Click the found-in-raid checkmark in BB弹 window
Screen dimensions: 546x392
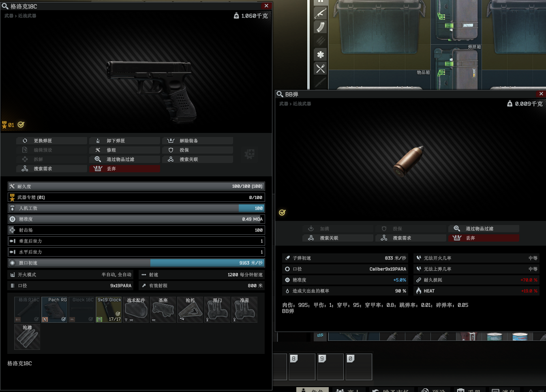click(x=282, y=212)
